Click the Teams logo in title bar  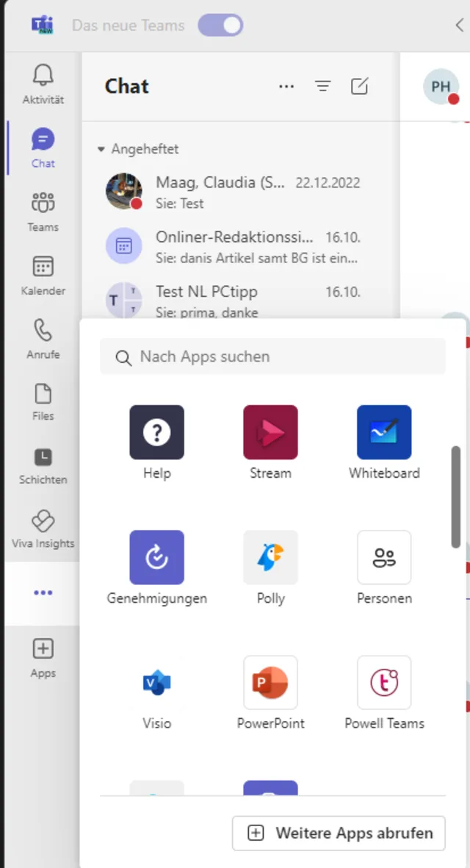[43, 26]
